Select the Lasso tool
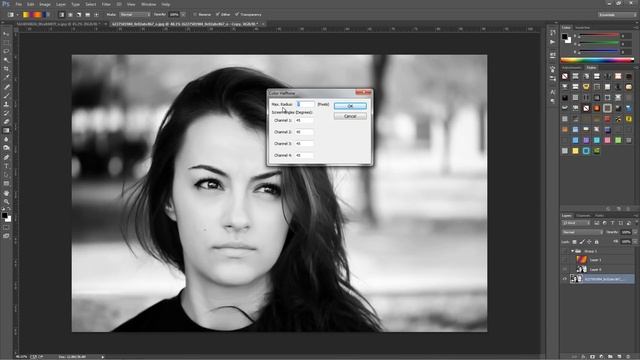 (x=6, y=51)
